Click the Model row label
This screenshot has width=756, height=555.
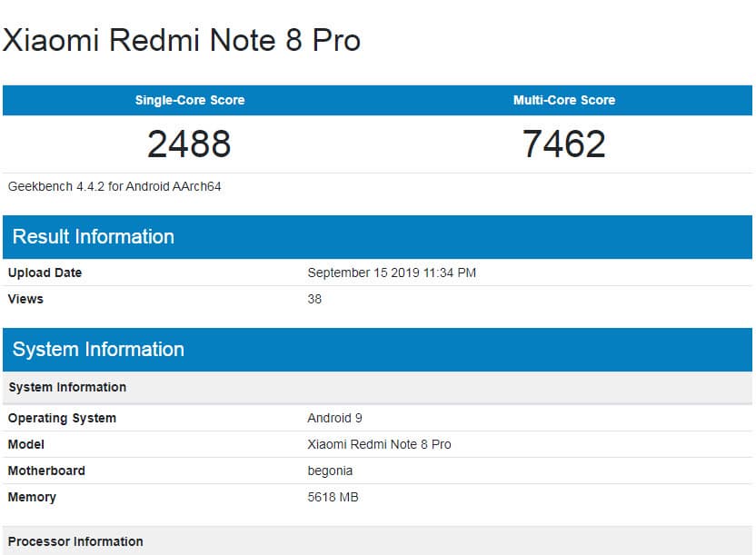26,444
